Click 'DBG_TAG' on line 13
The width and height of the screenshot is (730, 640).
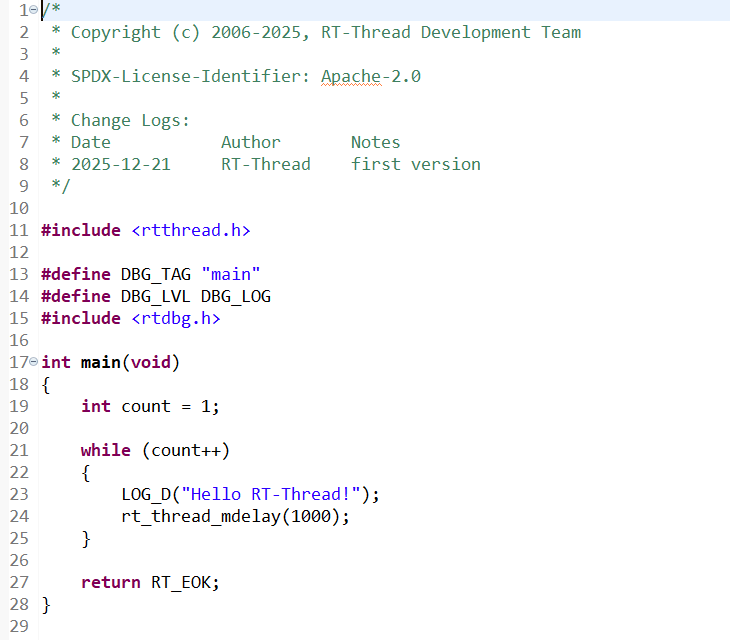click(x=156, y=274)
